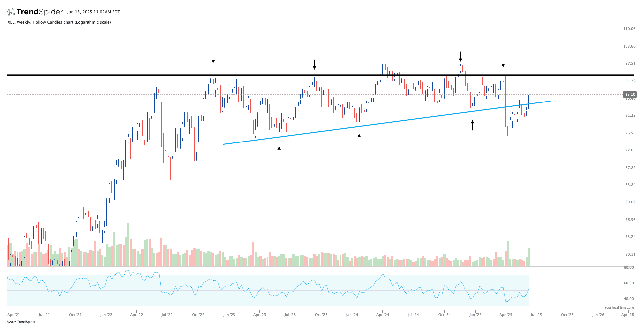Click the 88.10 current price tag
644x325 pixels.
[x=628, y=94]
